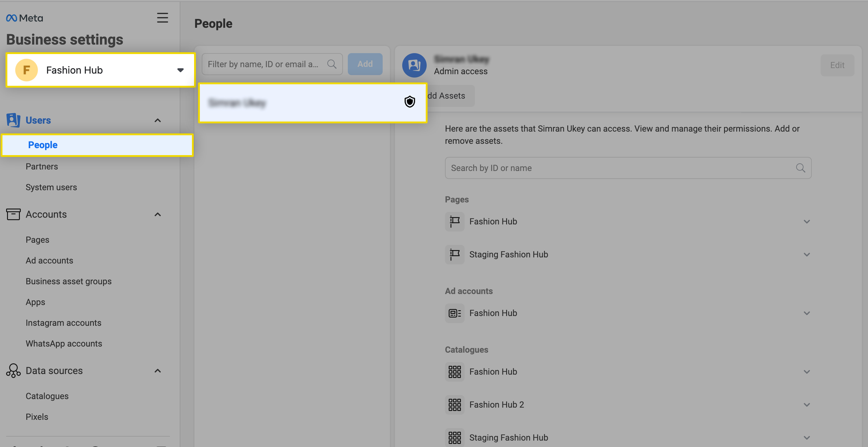Open Pages under Accounts

37,240
